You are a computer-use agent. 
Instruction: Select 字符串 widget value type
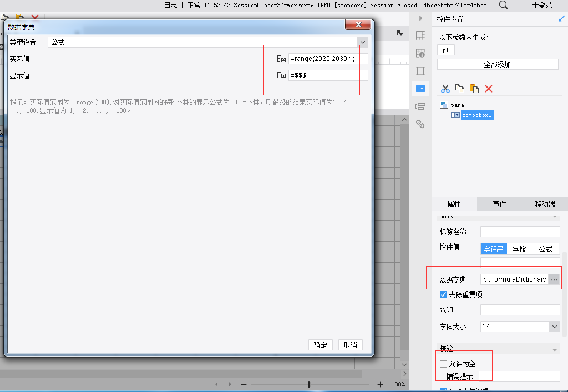[494, 249]
